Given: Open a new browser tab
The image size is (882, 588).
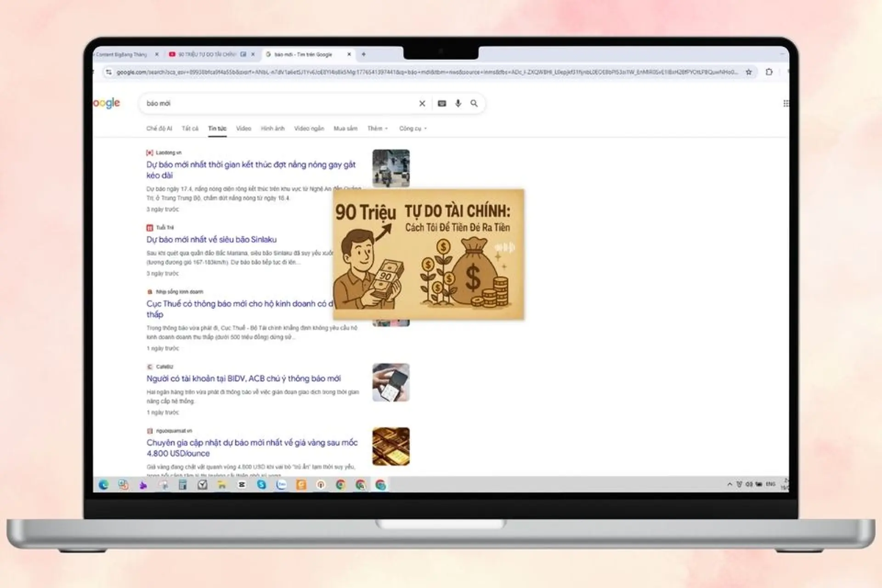Looking at the screenshot, I should click(x=363, y=54).
